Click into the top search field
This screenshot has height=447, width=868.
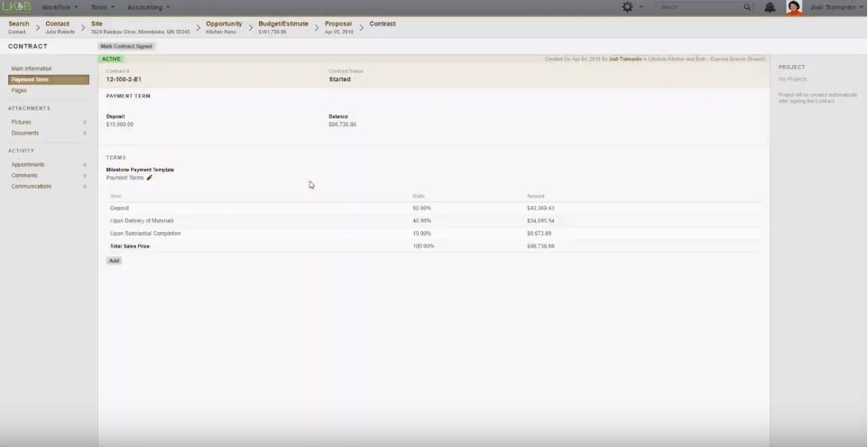click(699, 7)
